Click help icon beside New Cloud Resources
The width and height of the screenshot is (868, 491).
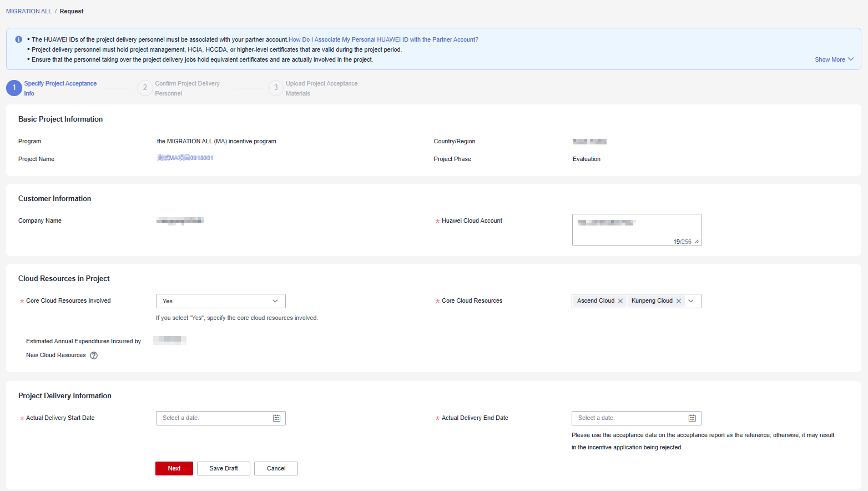[94, 355]
